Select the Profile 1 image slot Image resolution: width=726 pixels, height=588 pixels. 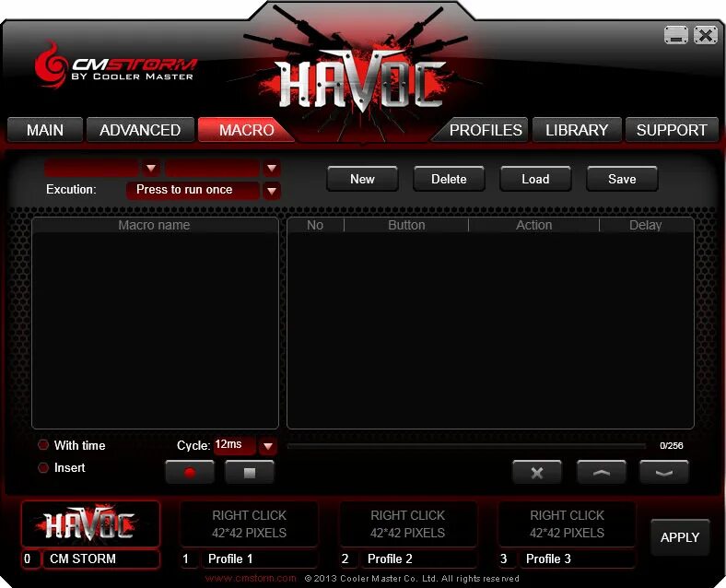tap(249, 524)
